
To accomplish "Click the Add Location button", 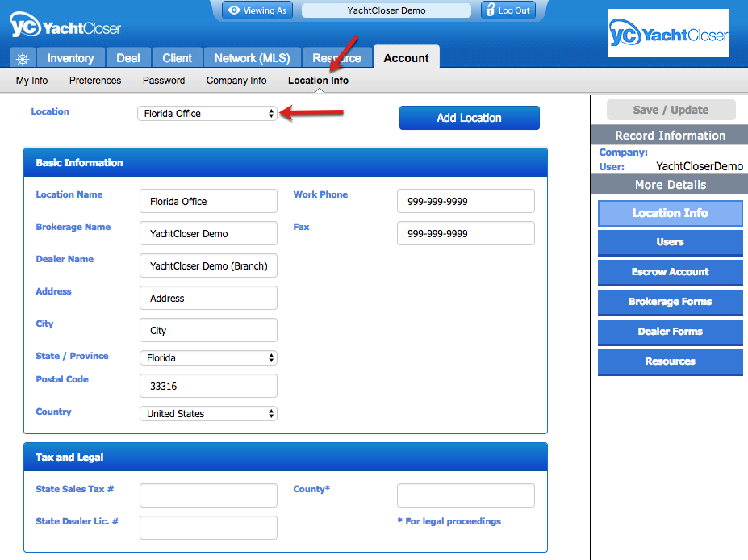I will [470, 118].
